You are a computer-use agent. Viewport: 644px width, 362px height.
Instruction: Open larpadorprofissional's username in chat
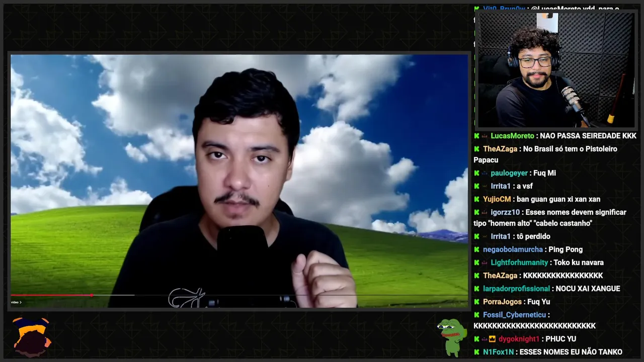[516, 289]
